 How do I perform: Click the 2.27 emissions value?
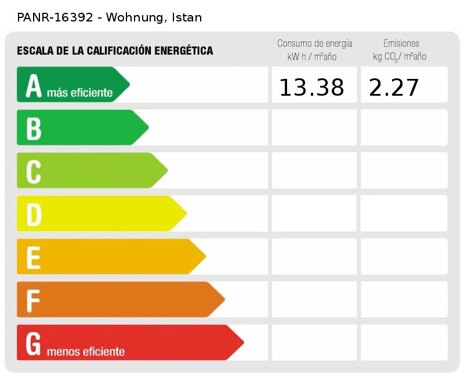coord(394,88)
